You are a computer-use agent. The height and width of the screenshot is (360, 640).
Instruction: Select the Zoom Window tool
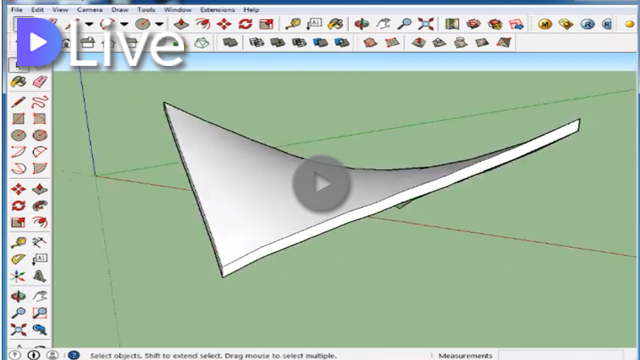tap(40, 313)
